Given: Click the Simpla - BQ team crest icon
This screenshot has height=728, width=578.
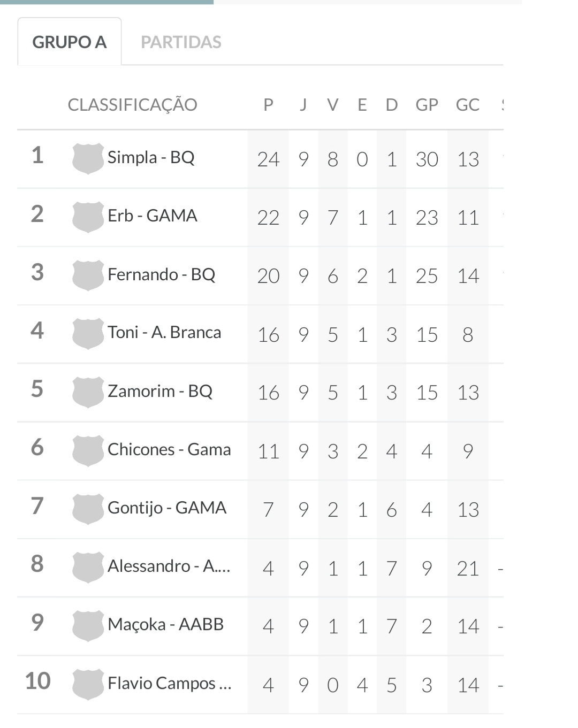Looking at the screenshot, I should point(88,158).
